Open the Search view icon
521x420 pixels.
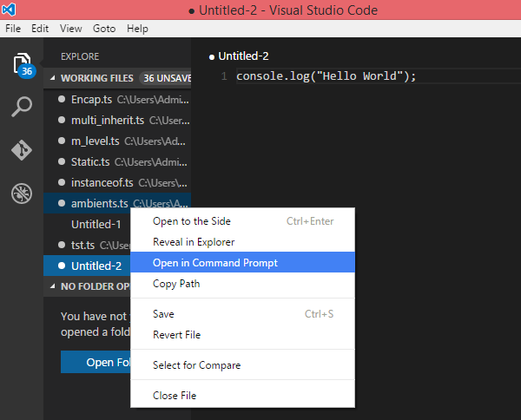click(x=21, y=108)
